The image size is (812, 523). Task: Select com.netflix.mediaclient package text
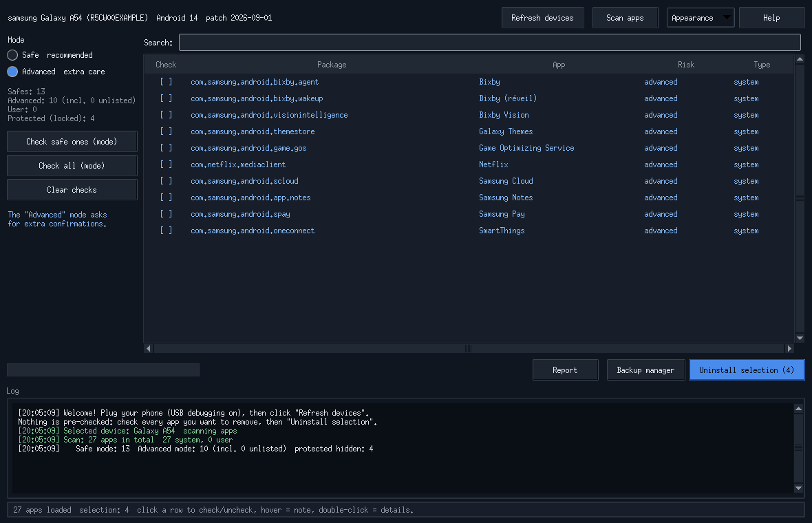click(238, 164)
